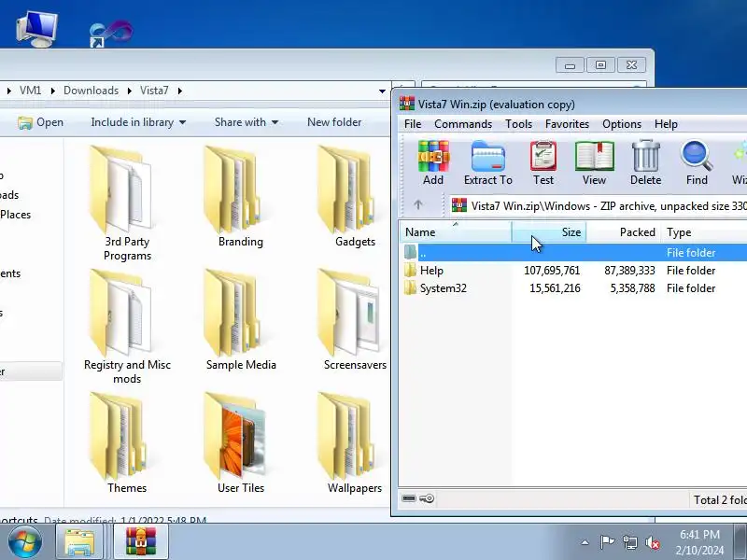Expand the arrow after VM1 in breadcrumb
The width and height of the screenshot is (747, 560).
52,91
